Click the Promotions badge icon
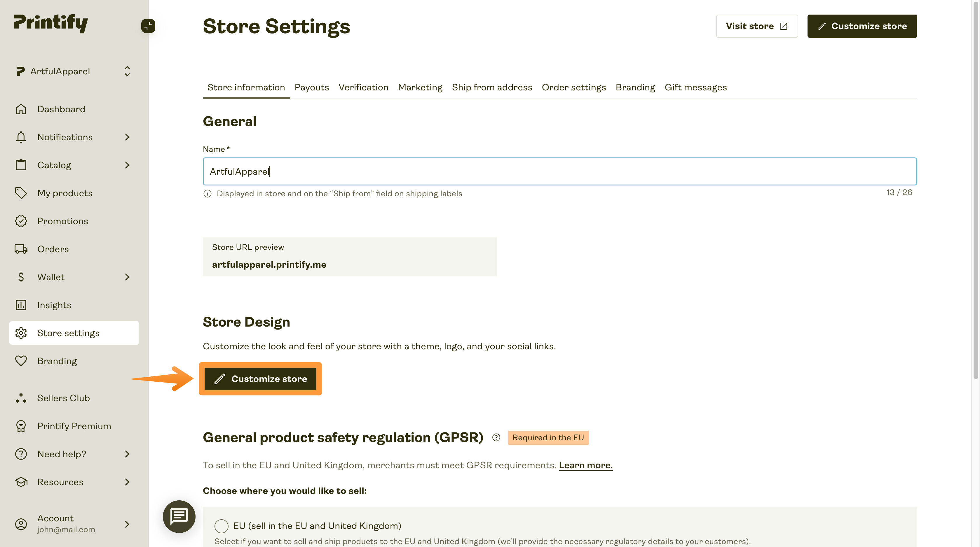 [x=21, y=221]
